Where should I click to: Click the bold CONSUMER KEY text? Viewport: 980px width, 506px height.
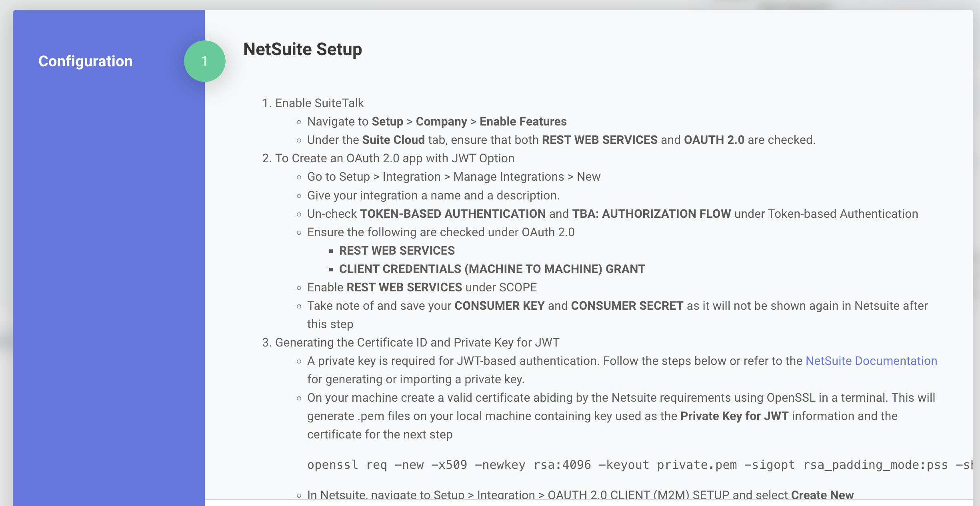499,305
